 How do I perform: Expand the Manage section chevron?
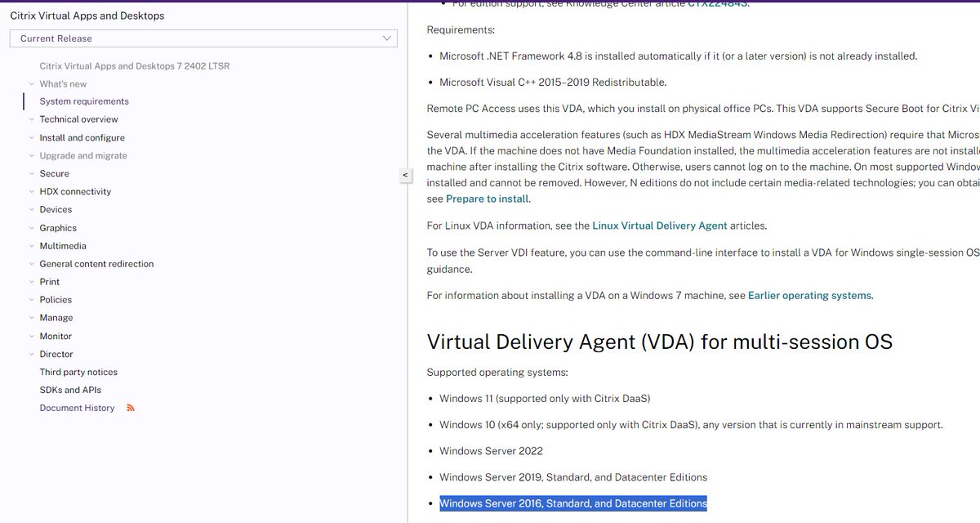31,318
